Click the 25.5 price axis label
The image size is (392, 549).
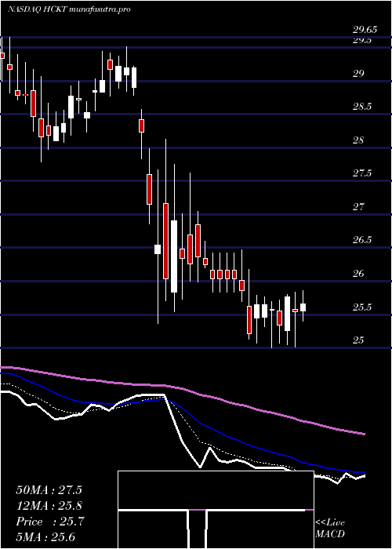(x=362, y=307)
